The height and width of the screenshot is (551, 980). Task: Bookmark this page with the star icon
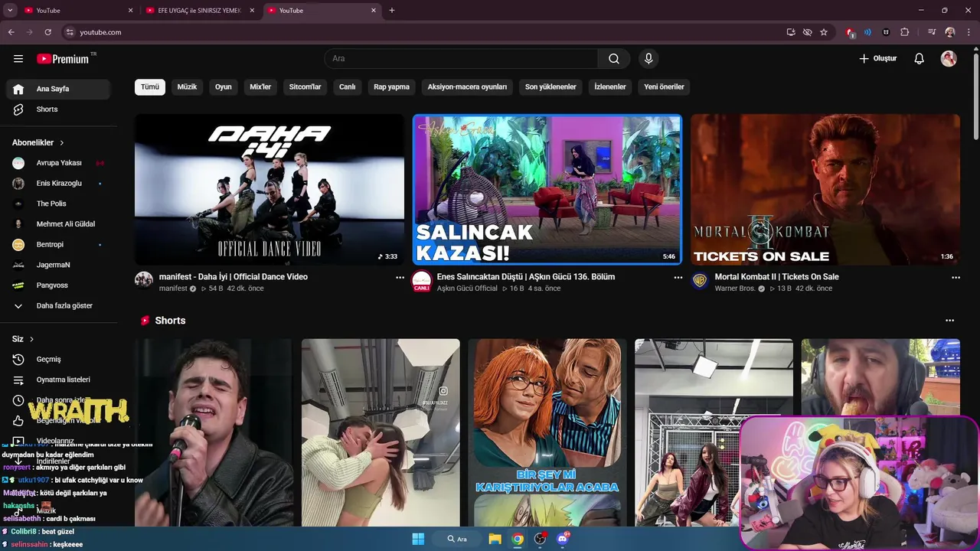824,32
